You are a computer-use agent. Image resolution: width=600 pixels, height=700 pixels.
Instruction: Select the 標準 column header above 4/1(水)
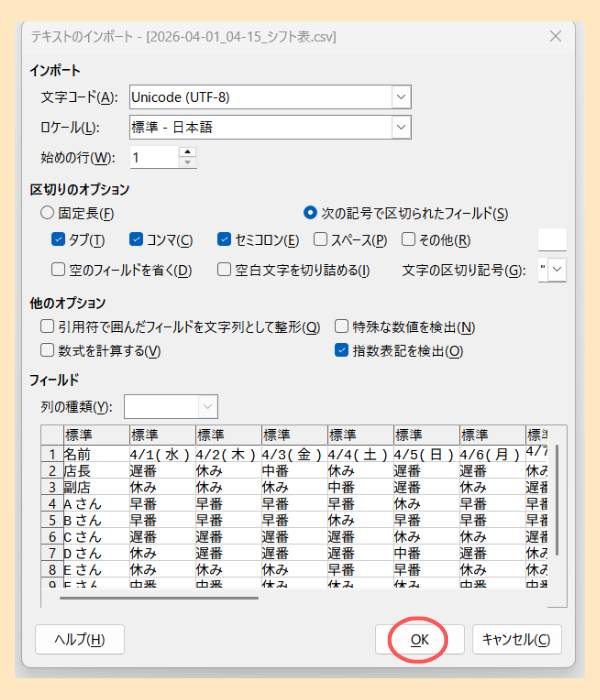click(x=162, y=435)
